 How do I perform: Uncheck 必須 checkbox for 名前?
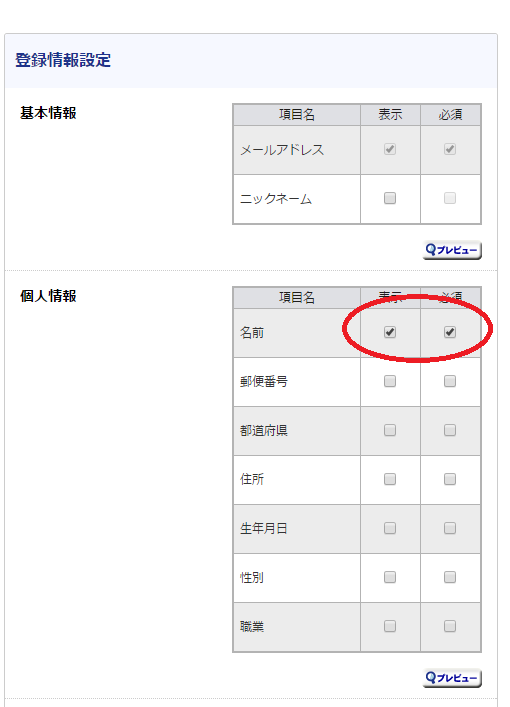pos(450,332)
